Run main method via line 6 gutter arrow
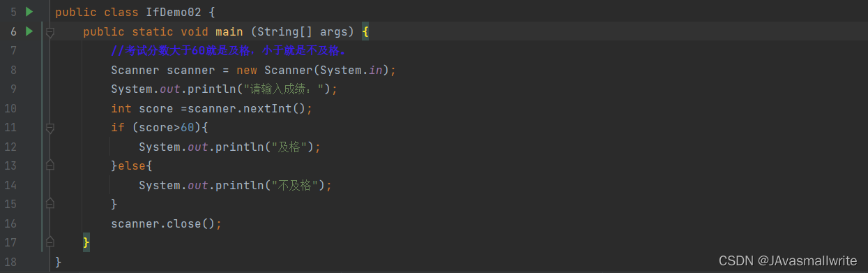Screen dimensions: 868x273 [29, 31]
